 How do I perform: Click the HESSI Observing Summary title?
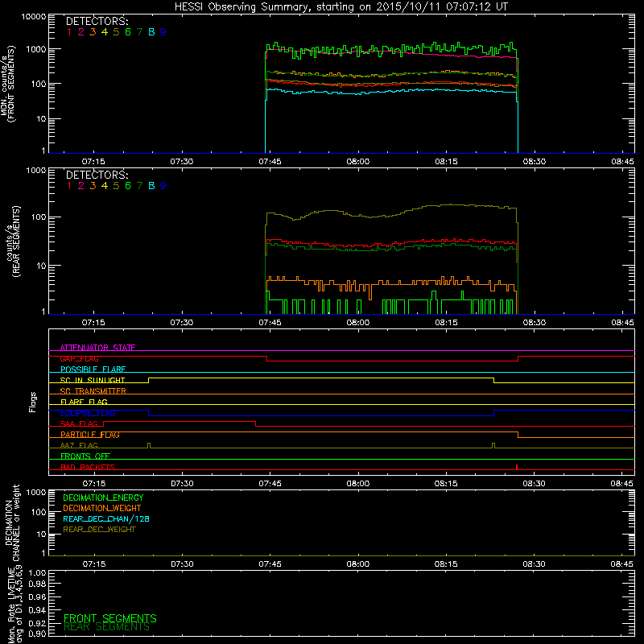[341, 6]
